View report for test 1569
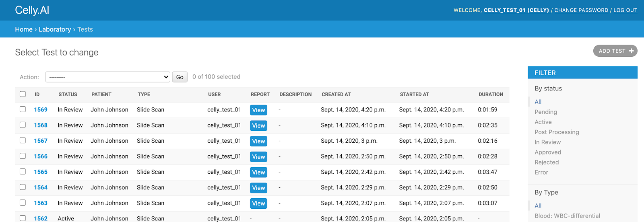The height and width of the screenshot is (222, 644). pos(258,110)
